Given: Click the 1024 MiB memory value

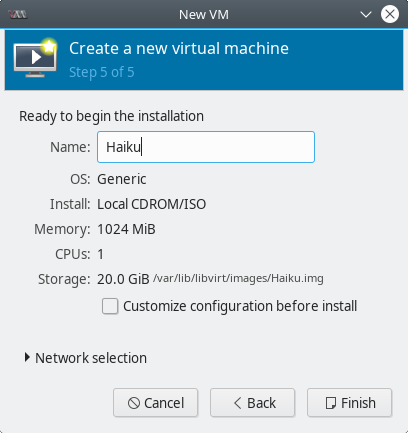Looking at the screenshot, I should click(126, 229).
